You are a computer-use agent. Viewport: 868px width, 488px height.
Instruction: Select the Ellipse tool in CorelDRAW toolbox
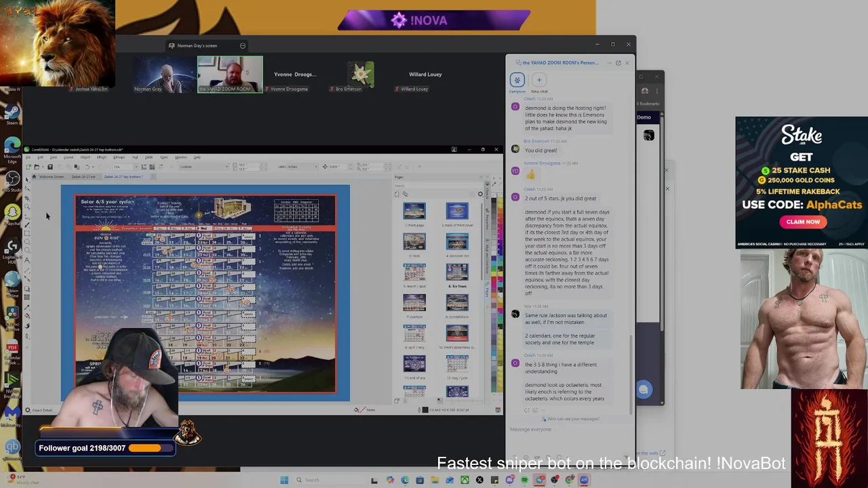(x=27, y=242)
